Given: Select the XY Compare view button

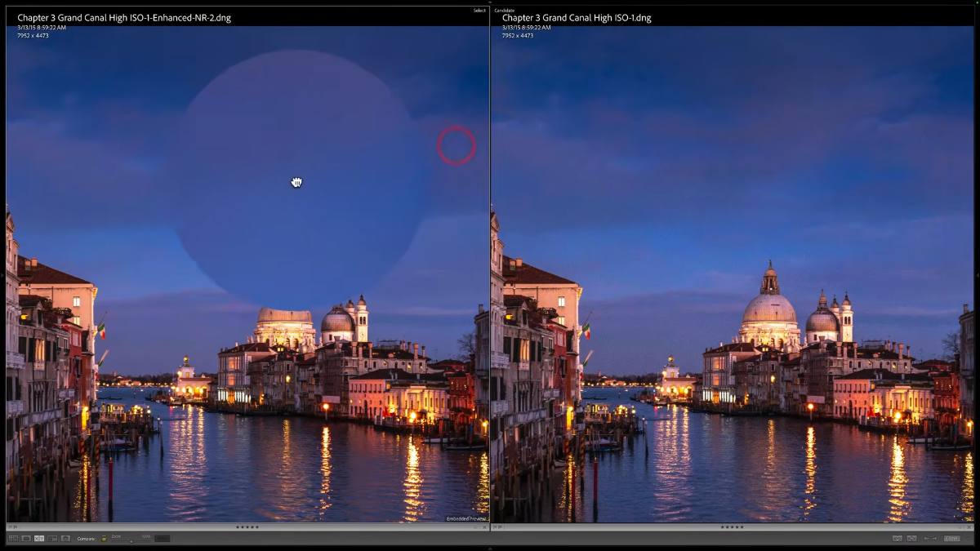Looking at the screenshot, I should 39,539.
